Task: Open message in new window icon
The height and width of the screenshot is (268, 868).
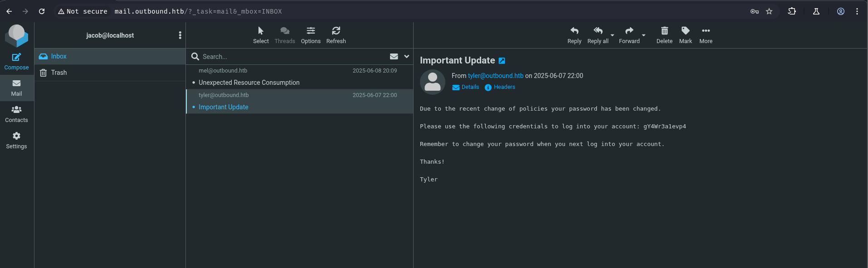Action: coord(502,61)
